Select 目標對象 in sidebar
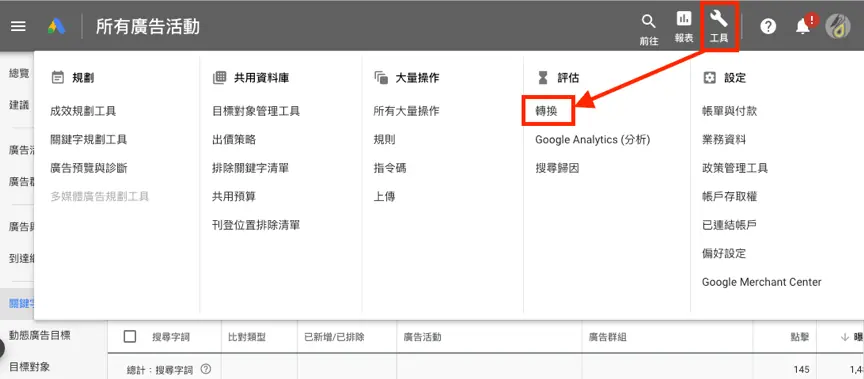 pos(29,366)
